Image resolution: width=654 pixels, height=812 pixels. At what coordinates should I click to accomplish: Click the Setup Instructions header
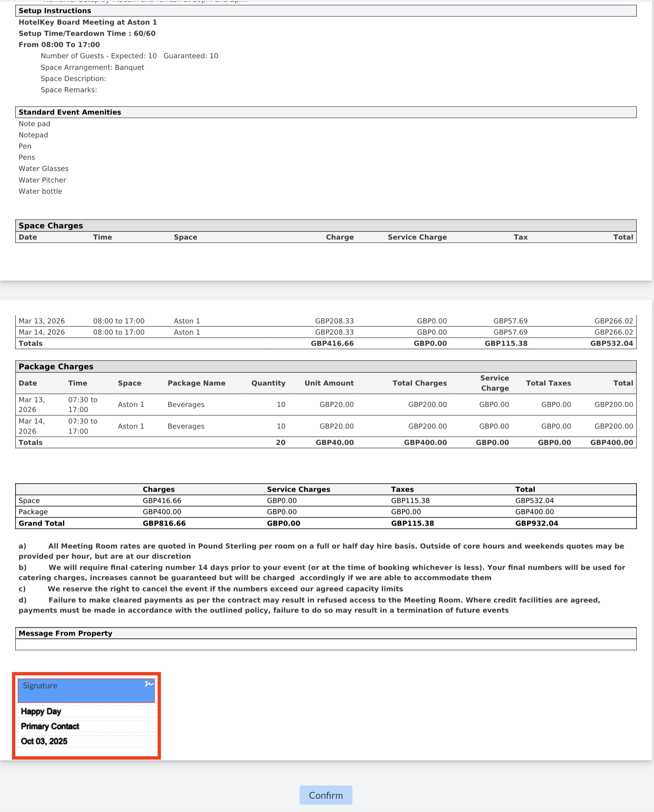55,11
